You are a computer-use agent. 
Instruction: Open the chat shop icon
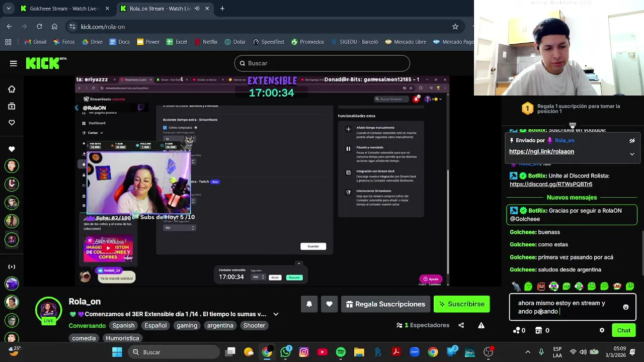538,330
